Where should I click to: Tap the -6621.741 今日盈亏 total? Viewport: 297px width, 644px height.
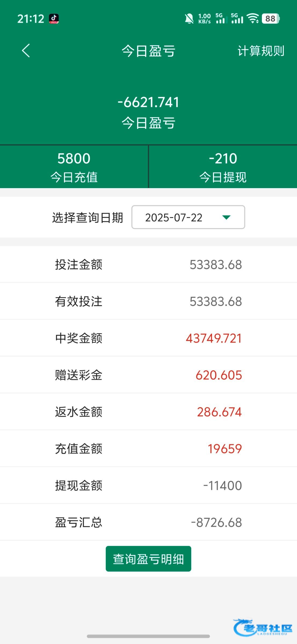pos(148,103)
